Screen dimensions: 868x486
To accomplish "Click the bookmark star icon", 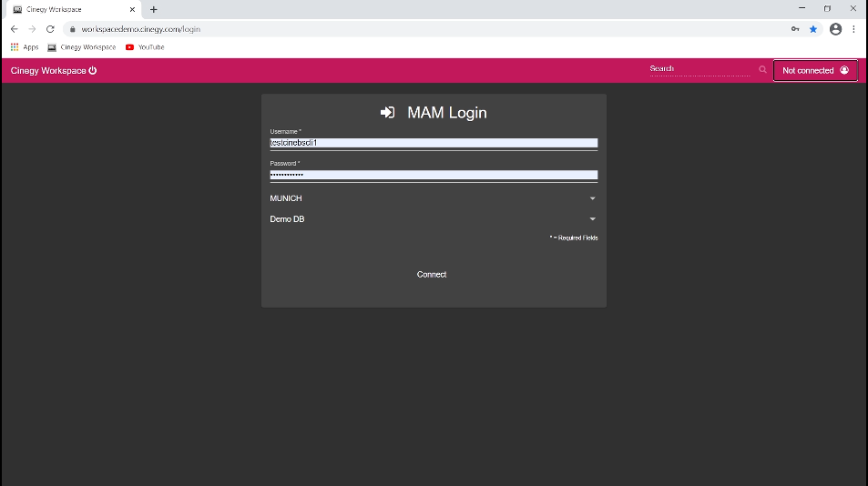I will coord(813,29).
